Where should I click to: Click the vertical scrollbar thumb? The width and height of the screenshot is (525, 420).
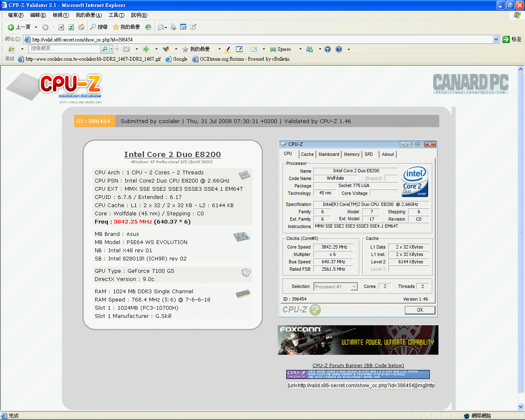(521, 233)
